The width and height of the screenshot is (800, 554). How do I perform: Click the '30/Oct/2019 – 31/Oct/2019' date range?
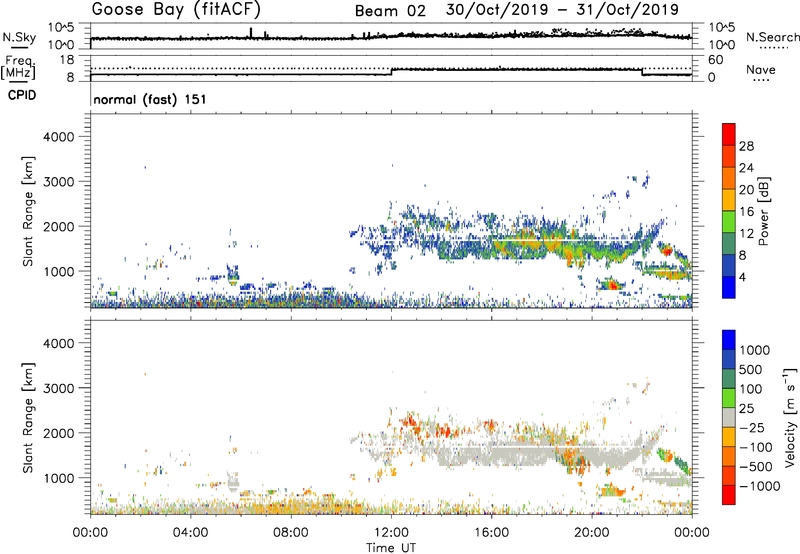tap(562, 10)
